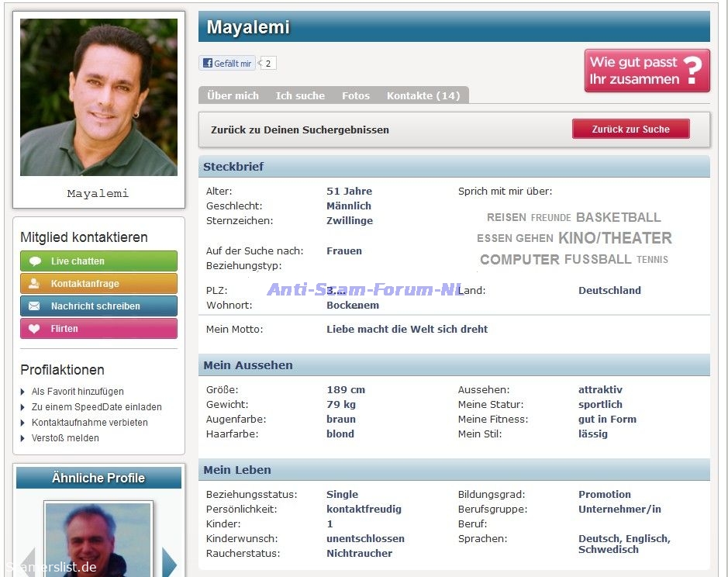This screenshot has width=728, height=577.
Task: Click the right arrow in Ähnliche Profile
Action: [170, 561]
